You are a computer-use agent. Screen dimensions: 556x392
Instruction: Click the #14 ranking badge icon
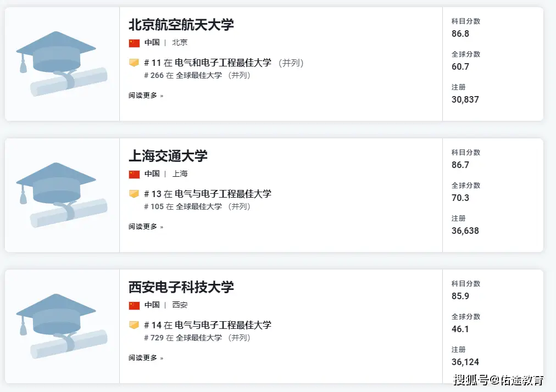pos(134,325)
